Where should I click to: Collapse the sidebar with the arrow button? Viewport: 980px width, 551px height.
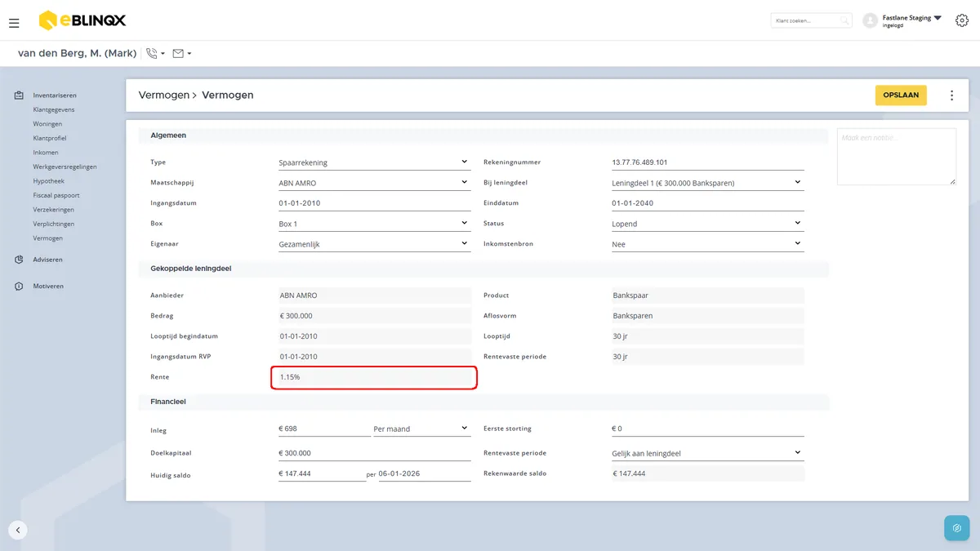click(18, 530)
